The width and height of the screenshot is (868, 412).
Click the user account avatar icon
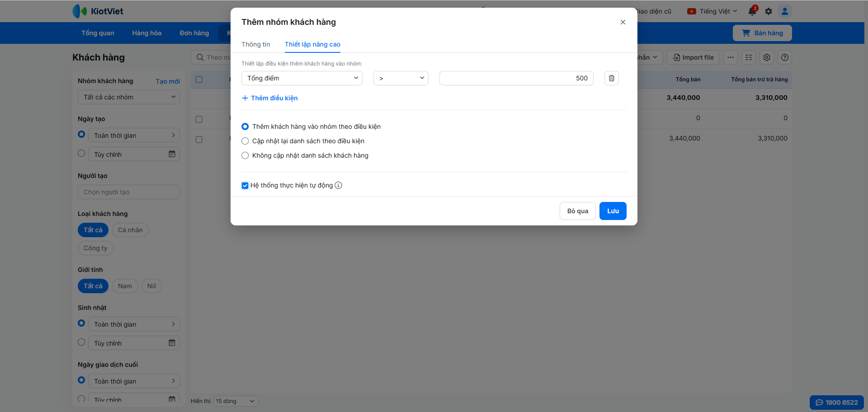[785, 11]
